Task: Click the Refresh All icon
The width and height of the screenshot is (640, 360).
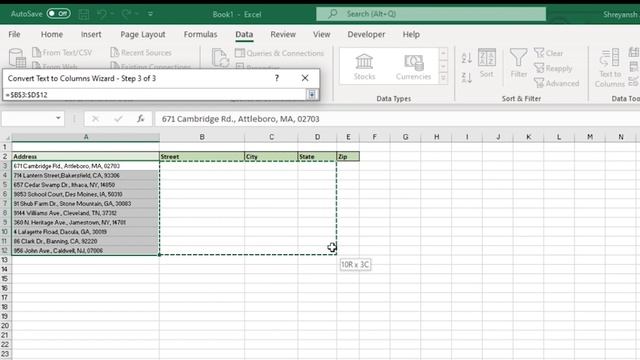Action: pos(220,58)
